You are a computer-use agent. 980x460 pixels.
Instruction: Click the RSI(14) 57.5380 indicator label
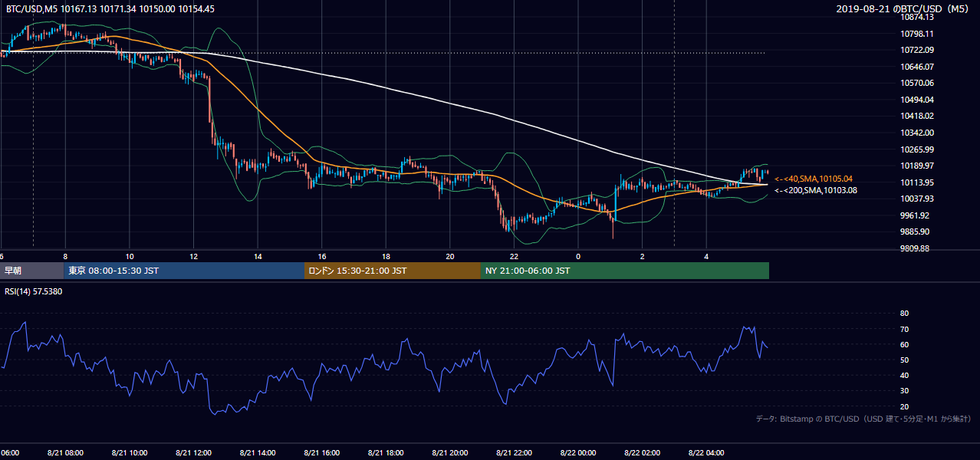click(34, 292)
